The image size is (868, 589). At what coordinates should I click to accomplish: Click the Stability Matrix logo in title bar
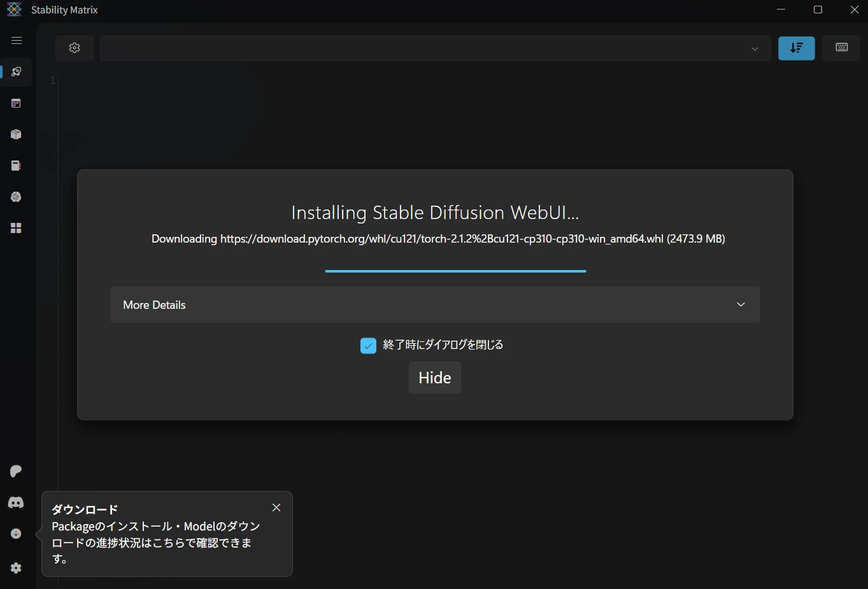point(15,10)
